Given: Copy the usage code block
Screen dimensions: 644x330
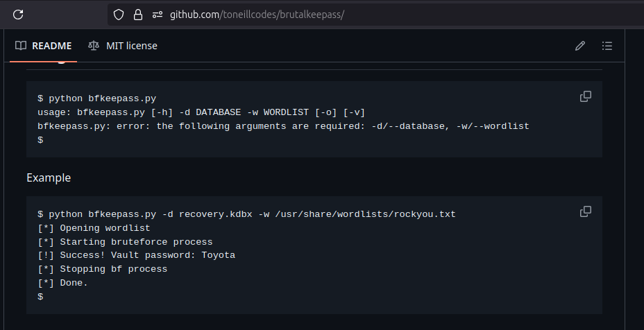Looking at the screenshot, I should tap(586, 96).
